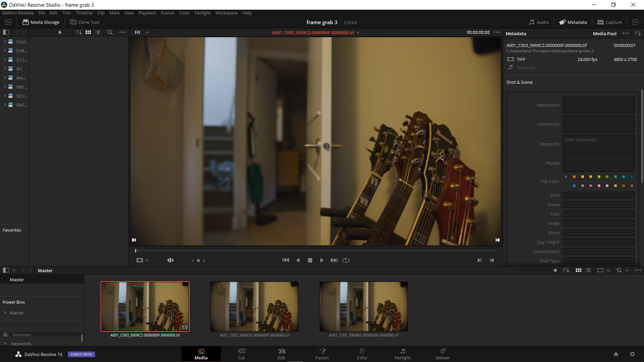This screenshot has width=644, height=362.
Task: Open the Workspace menu
Action: pos(226,13)
